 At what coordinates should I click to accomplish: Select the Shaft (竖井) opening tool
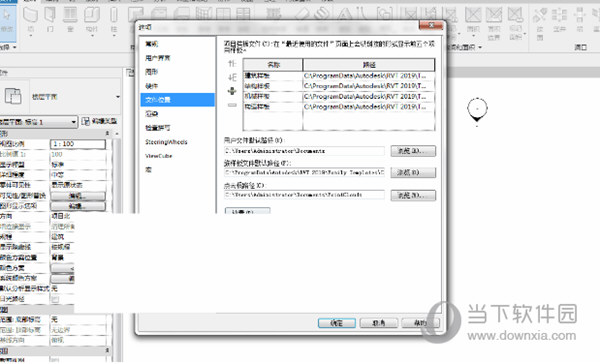coord(559,20)
